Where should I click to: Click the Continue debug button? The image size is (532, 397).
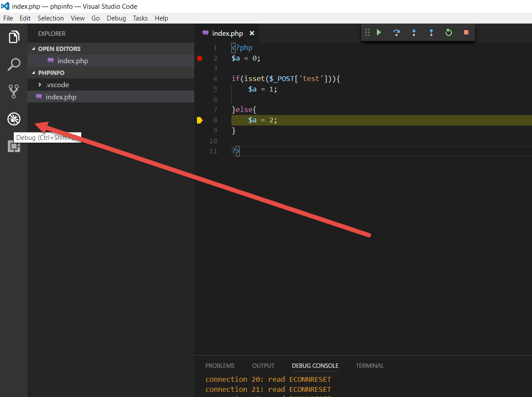(379, 33)
